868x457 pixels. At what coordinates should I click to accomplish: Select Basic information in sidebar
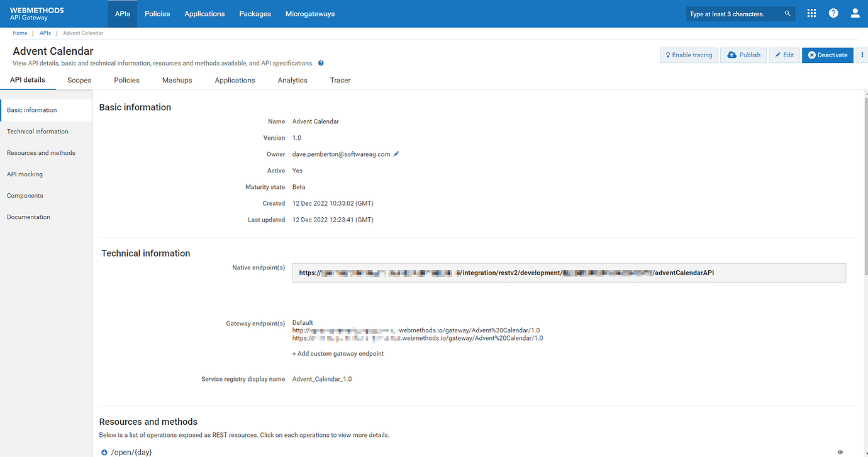coord(46,110)
